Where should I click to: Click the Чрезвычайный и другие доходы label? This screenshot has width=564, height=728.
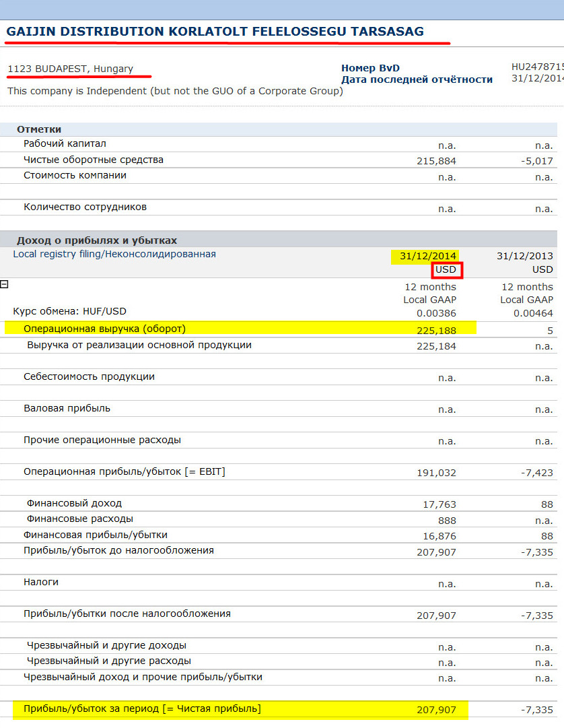click(x=107, y=645)
